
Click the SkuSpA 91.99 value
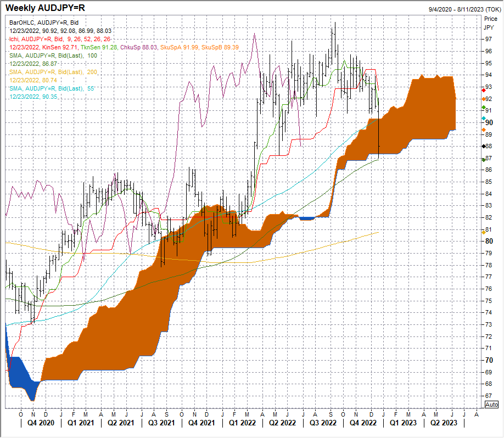[x=180, y=47]
